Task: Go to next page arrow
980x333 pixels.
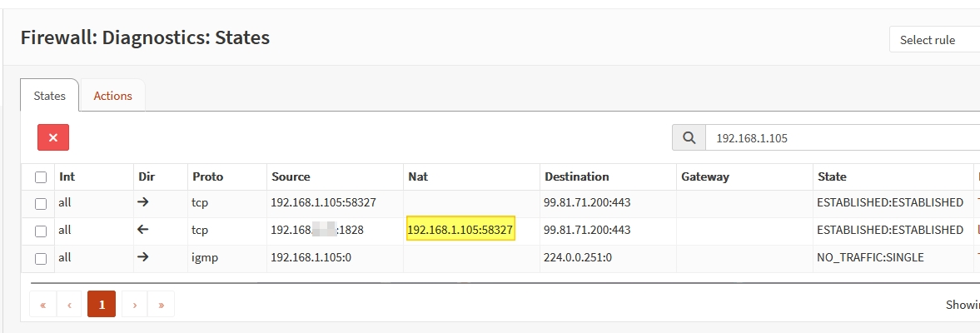Action: tap(135, 305)
